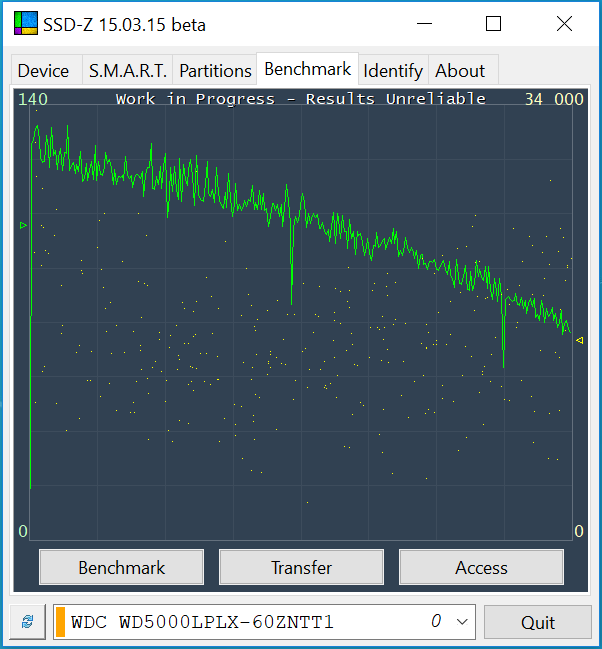Image resolution: width=602 pixels, height=649 pixels.
Task: Open the Partitions tab
Action: tap(215, 70)
